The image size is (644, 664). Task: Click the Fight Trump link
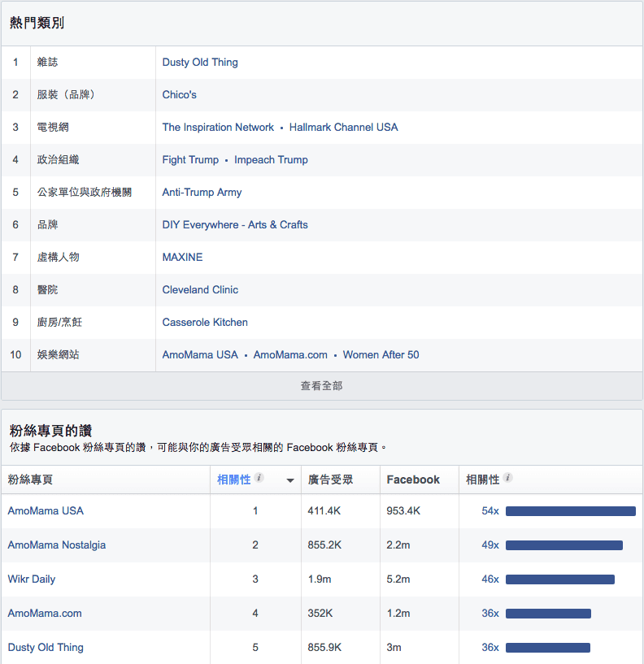tap(190, 160)
